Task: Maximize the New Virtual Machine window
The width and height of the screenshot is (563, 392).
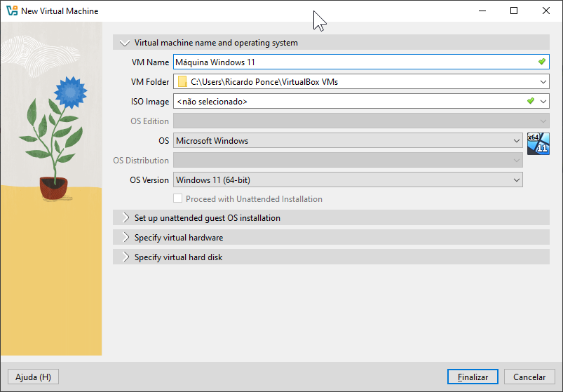Action: click(514, 11)
